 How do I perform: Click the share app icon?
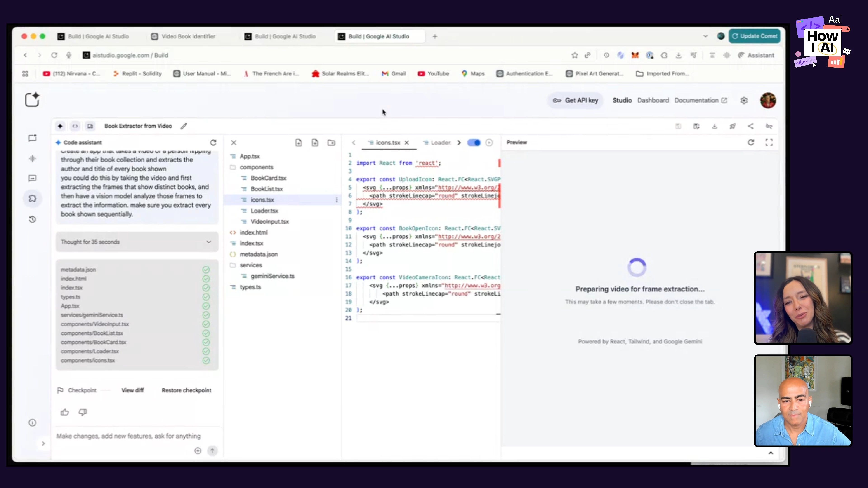[x=751, y=126]
